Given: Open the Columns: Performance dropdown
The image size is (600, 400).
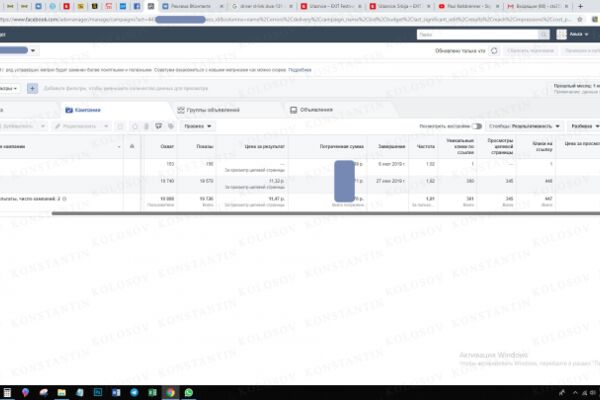Looking at the screenshot, I should [524, 126].
